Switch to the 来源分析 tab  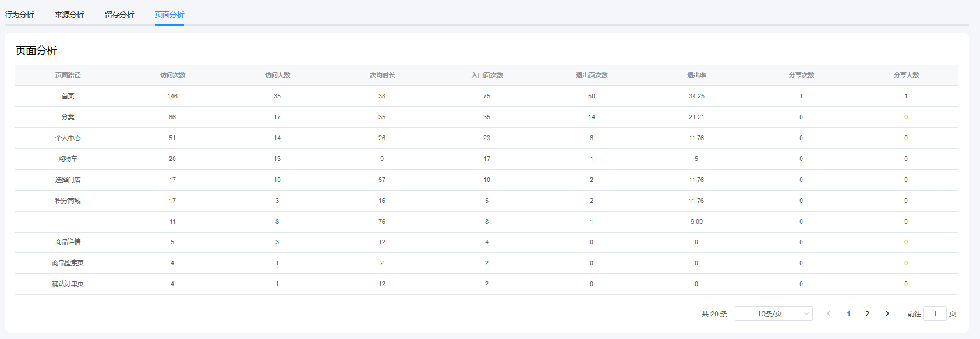[x=69, y=15]
